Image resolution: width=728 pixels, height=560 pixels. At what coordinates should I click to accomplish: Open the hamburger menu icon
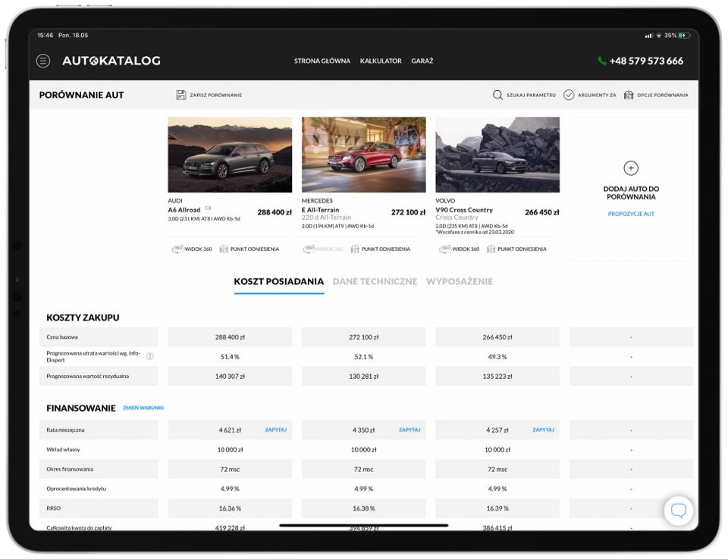(x=43, y=61)
